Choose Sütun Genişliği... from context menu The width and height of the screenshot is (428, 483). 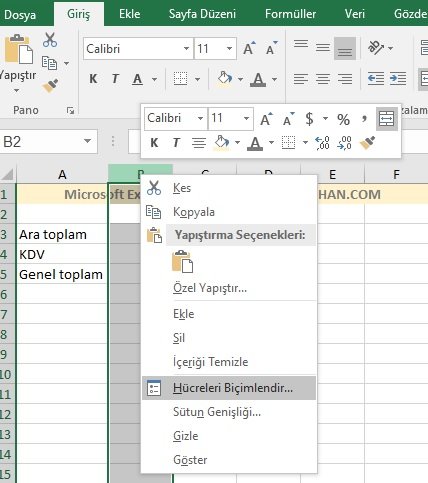point(229,412)
